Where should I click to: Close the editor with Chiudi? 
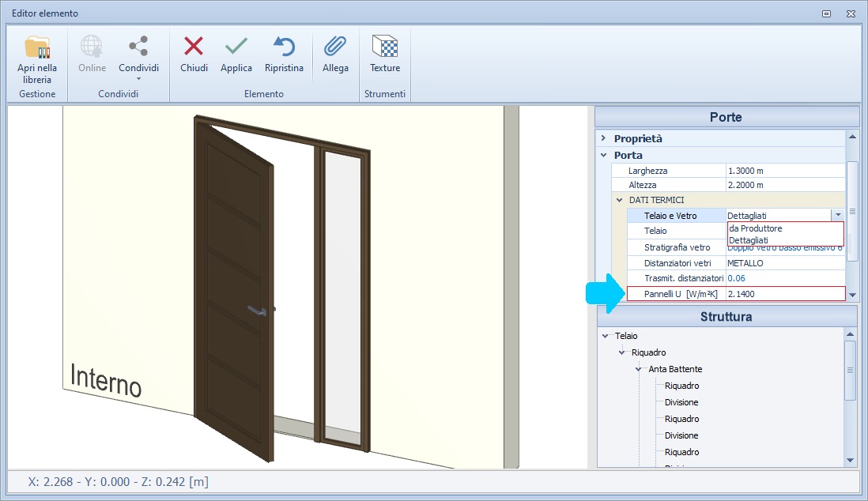[x=194, y=55]
